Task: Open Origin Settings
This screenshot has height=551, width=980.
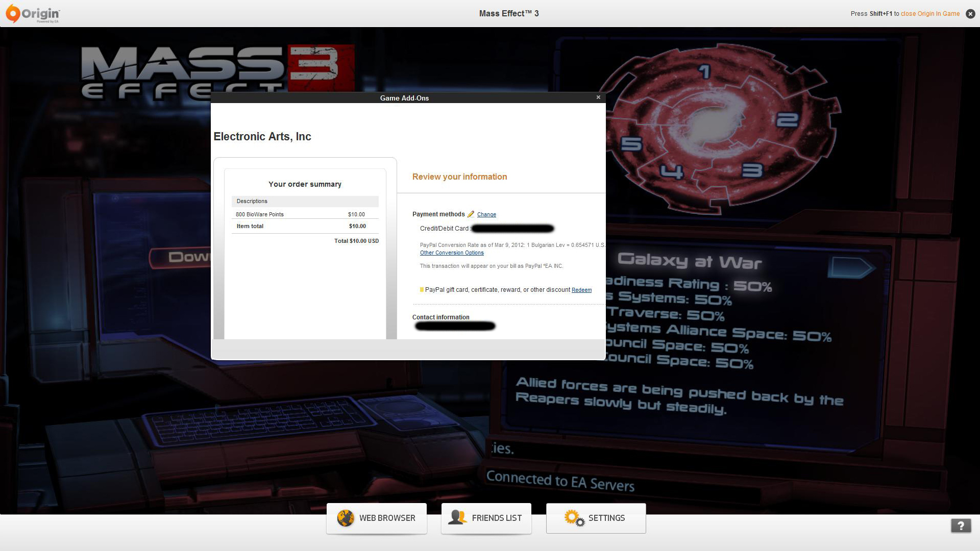Action: 596,518
